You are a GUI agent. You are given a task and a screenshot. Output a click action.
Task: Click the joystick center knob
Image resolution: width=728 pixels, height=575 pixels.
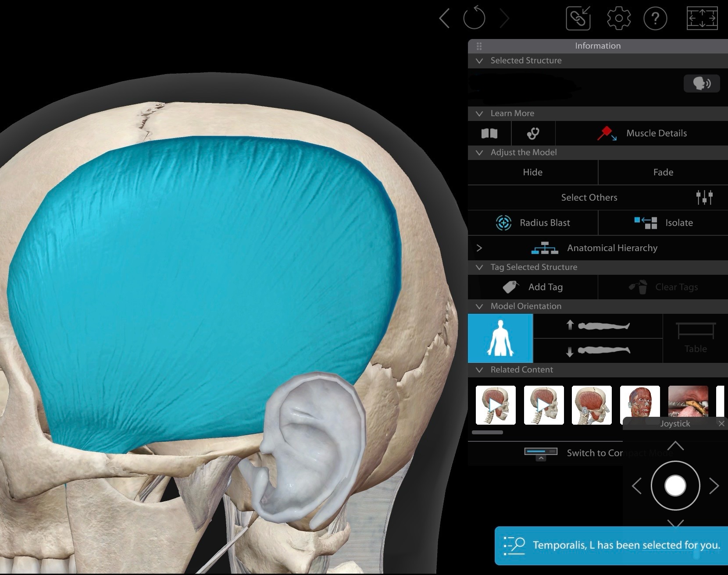pyautogui.click(x=675, y=486)
